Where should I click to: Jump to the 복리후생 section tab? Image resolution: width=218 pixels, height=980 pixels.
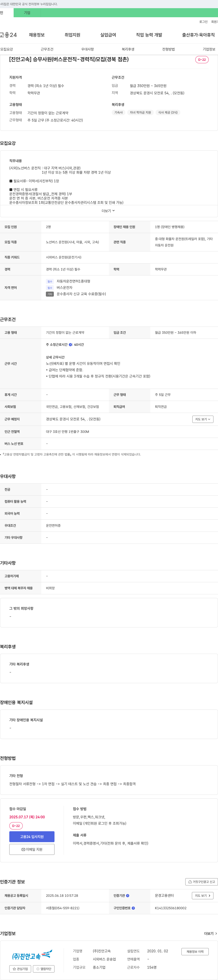[x=128, y=49]
